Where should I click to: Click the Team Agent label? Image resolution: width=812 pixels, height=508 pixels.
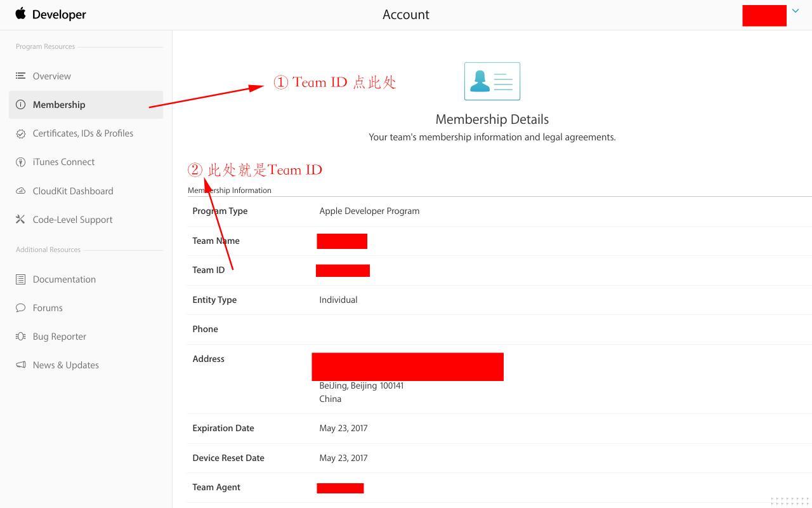coord(216,487)
